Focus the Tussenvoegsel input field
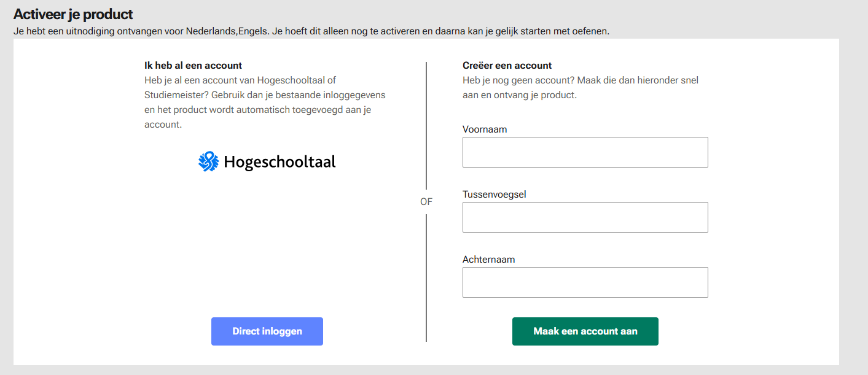 [585, 217]
